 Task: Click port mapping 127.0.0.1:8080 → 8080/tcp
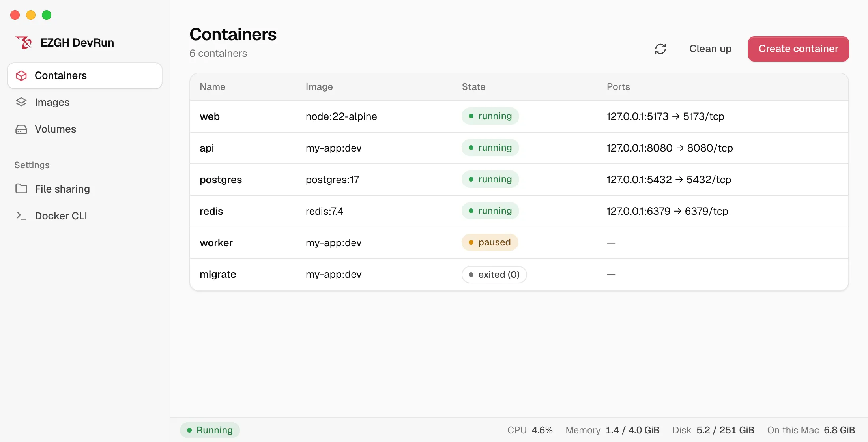(670, 148)
